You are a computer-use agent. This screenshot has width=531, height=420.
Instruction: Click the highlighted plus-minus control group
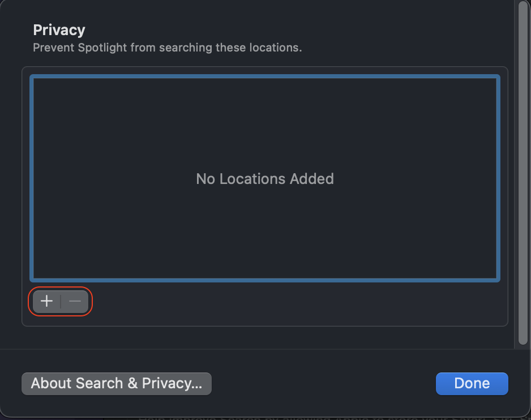(x=60, y=301)
